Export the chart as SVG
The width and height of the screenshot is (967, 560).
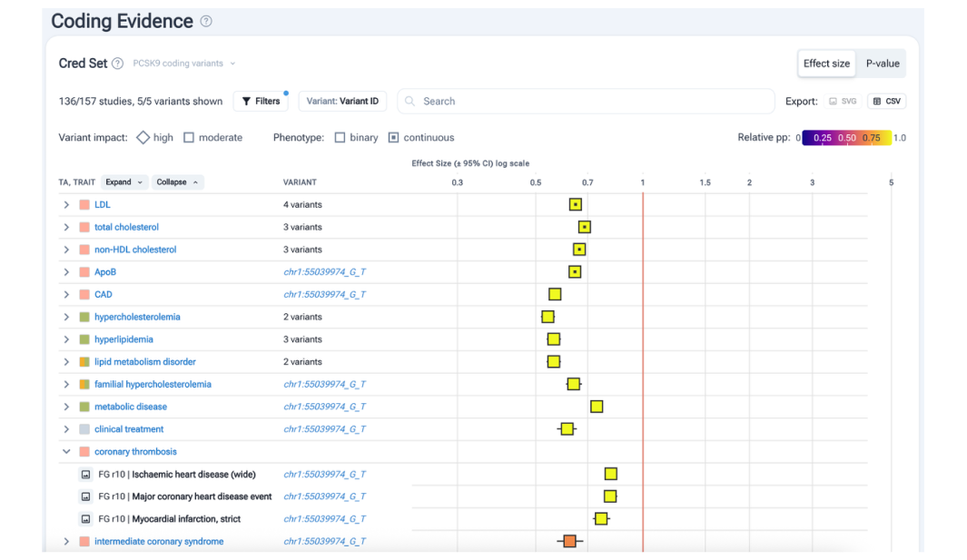[x=843, y=102]
